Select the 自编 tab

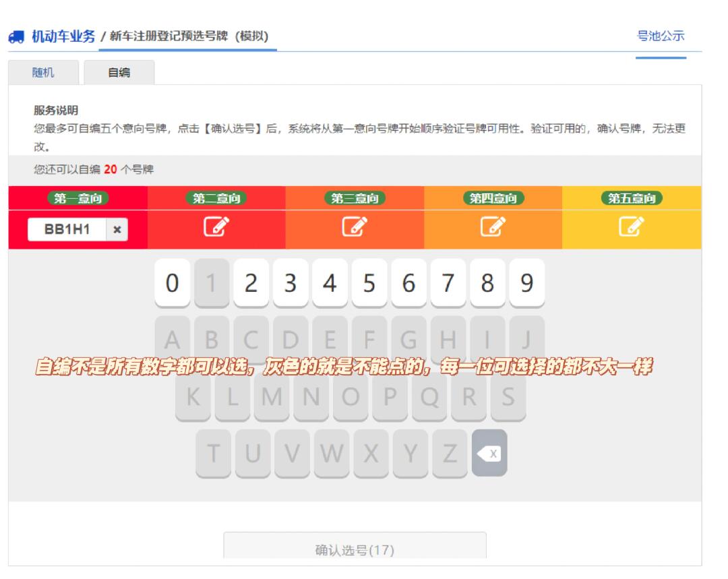pyautogui.click(x=119, y=72)
